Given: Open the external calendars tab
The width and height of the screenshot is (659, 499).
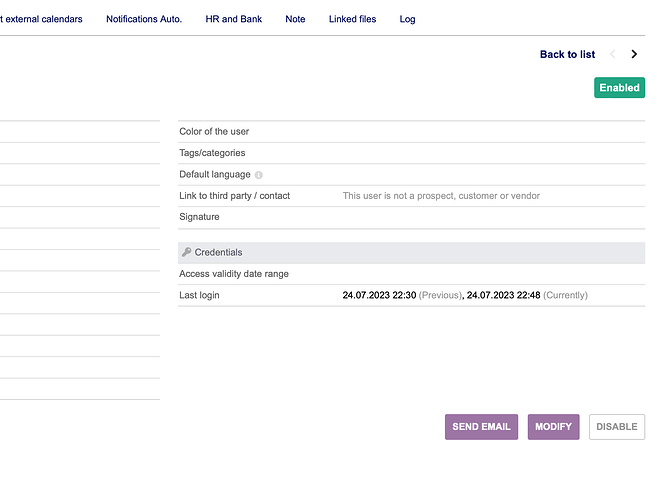Looking at the screenshot, I should 41,19.
